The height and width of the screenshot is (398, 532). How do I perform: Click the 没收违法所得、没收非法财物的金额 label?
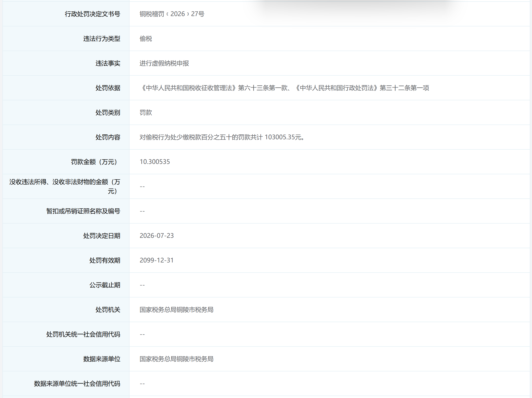pyautogui.click(x=65, y=187)
